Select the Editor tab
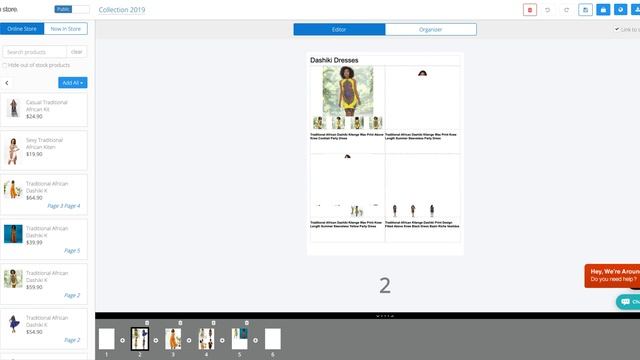 tap(339, 29)
